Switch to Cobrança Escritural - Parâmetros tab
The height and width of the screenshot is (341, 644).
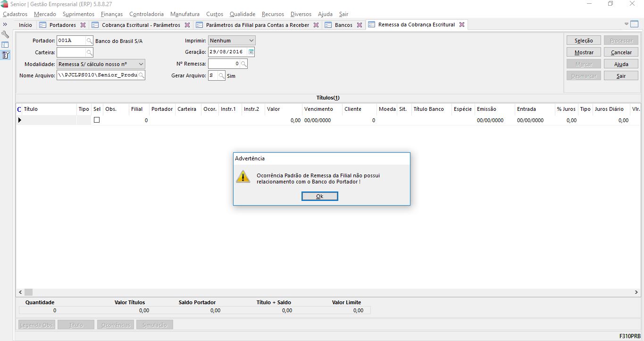[x=141, y=25]
